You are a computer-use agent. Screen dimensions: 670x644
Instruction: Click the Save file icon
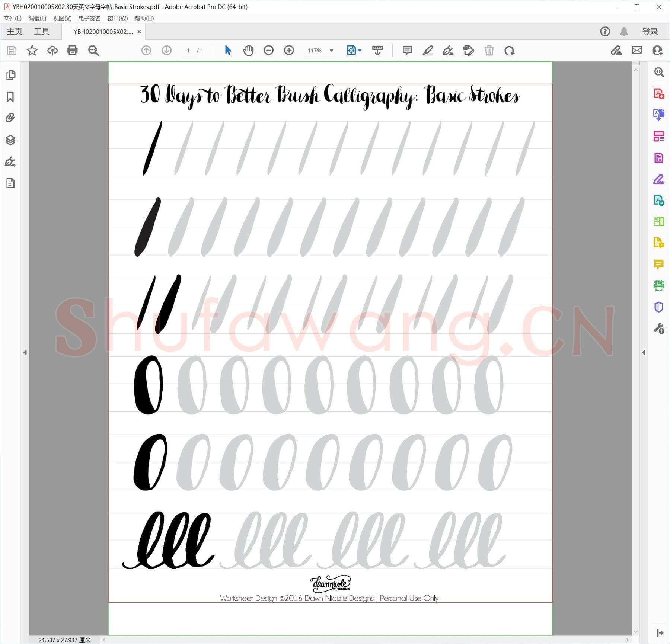point(12,50)
